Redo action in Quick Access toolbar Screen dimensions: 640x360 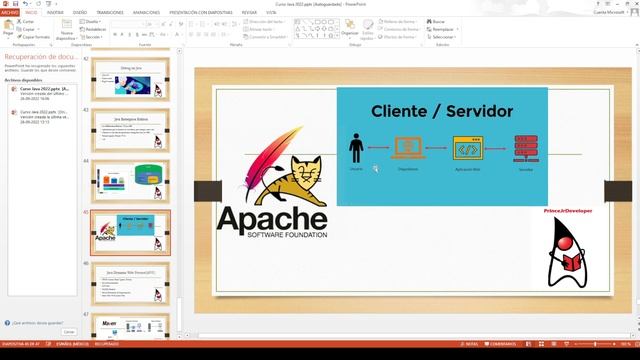click(x=38, y=4)
